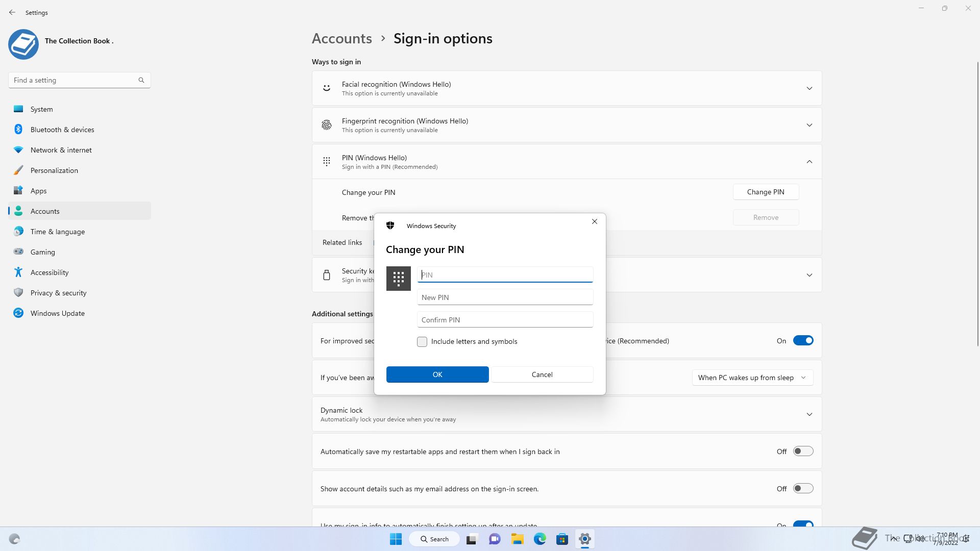Click the keypad tile in Change PIN dialog
This screenshot has width=980, height=551.
[x=399, y=279]
